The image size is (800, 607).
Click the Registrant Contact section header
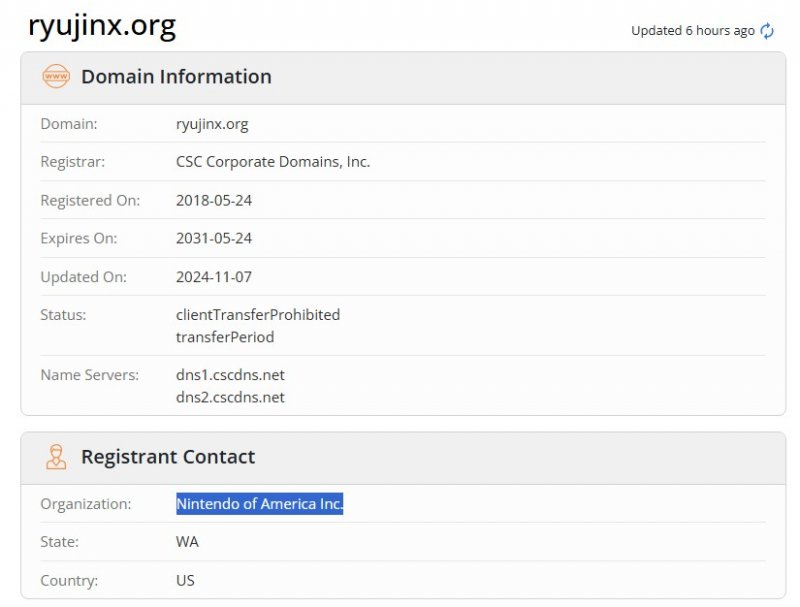click(168, 457)
